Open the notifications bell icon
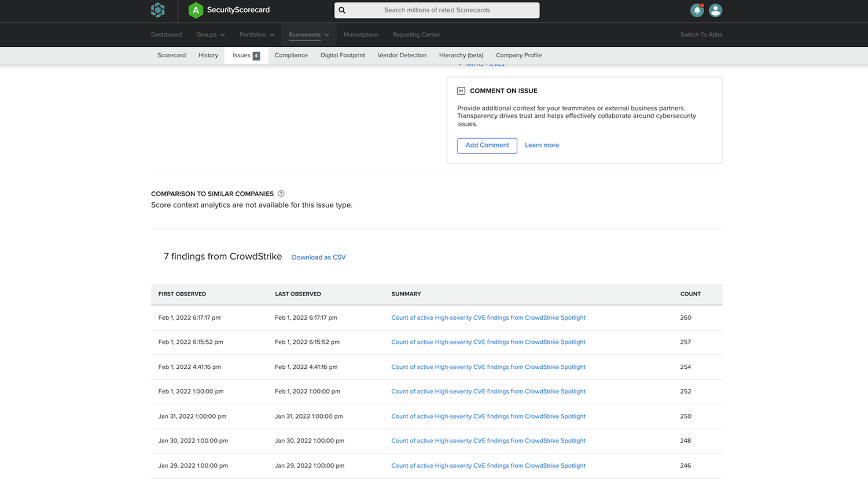868x488 pixels. 697,10
